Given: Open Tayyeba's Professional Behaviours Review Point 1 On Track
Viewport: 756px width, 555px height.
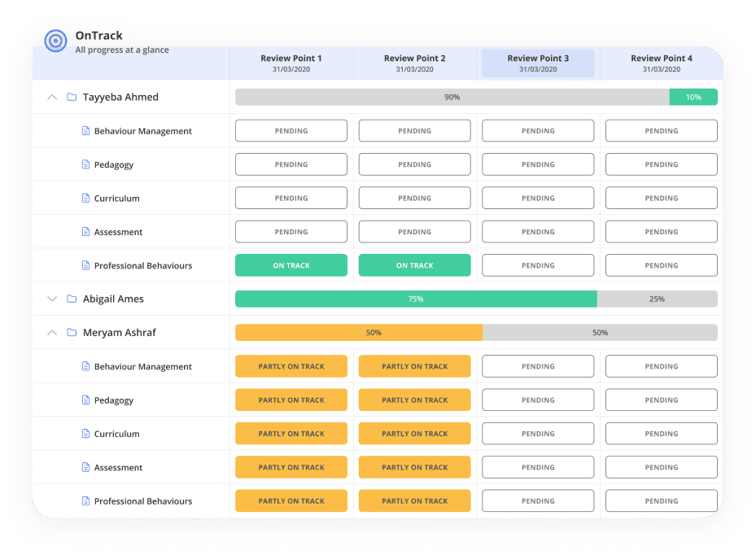Looking at the screenshot, I should tap(291, 265).
